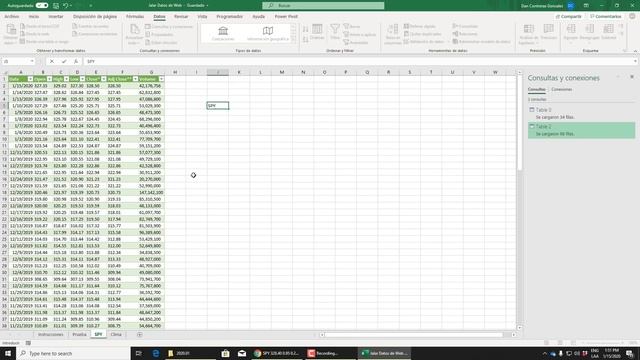Click Quitar duplicados in the ribbon
The image size is (640, 360).
pyautogui.click(x=422, y=34)
